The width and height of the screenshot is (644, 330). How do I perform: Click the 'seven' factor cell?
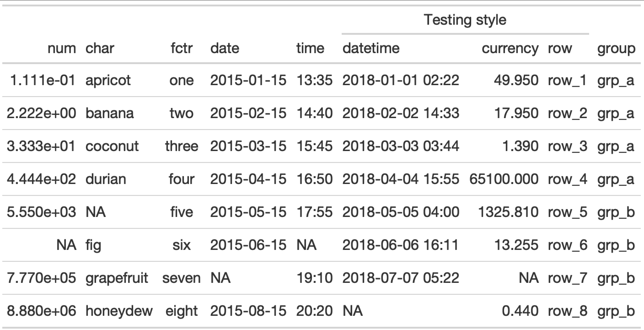point(182,278)
